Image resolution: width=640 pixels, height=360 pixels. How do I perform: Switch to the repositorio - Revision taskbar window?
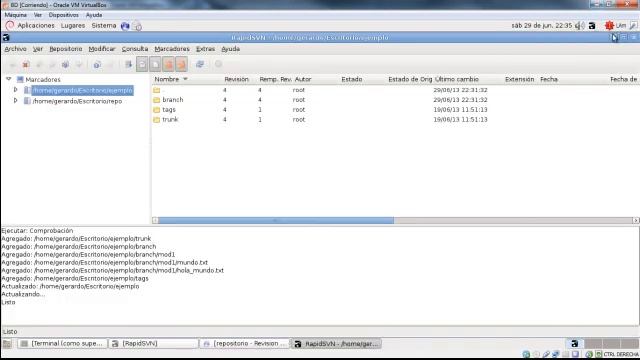click(244, 344)
